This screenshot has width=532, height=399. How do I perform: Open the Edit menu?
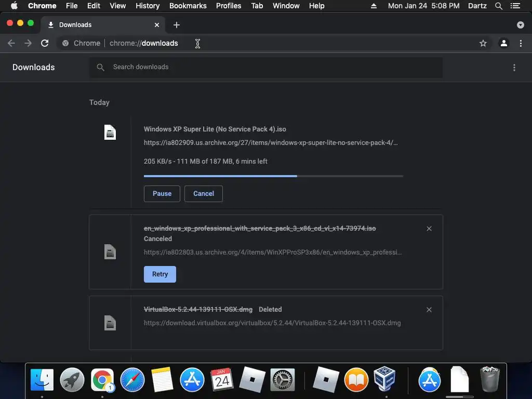click(94, 6)
